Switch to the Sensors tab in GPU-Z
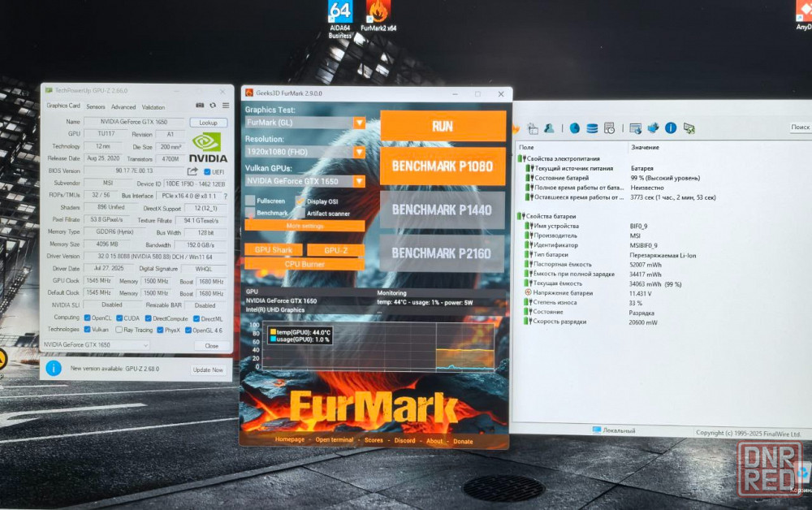The width and height of the screenshot is (812, 510). click(x=95, y=106)
